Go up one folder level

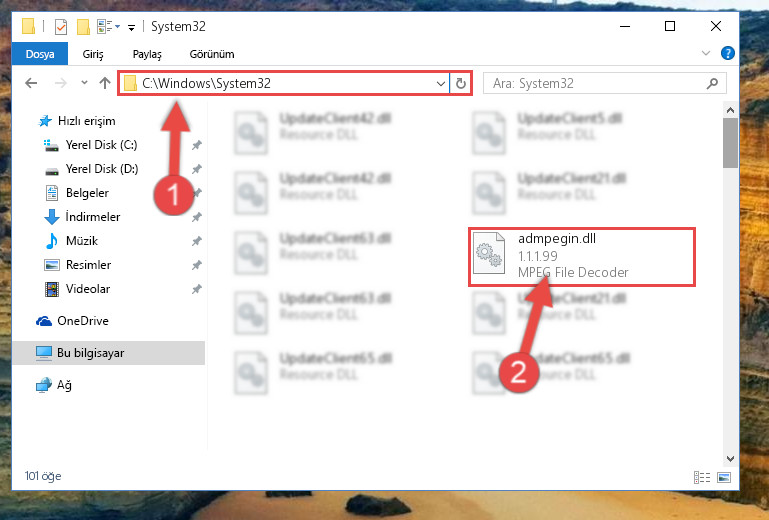[104, 83]
